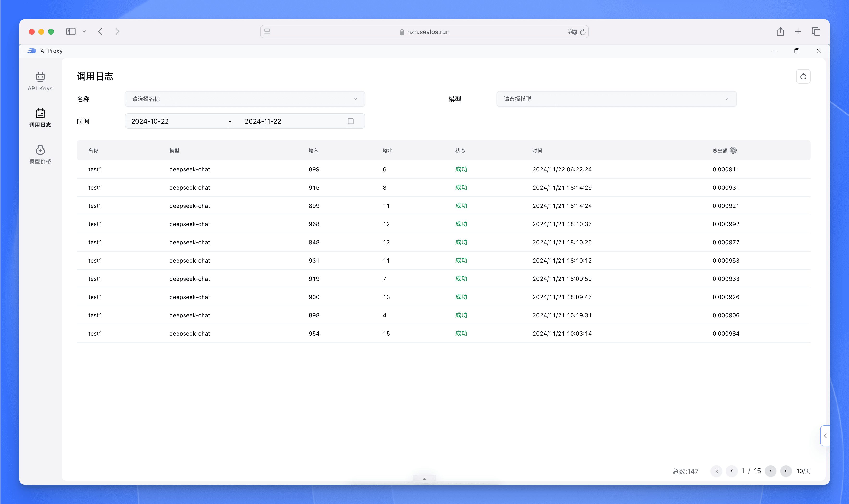Open the 10/页 page size selector
The image size is (849, 504).
coord(803,471)
